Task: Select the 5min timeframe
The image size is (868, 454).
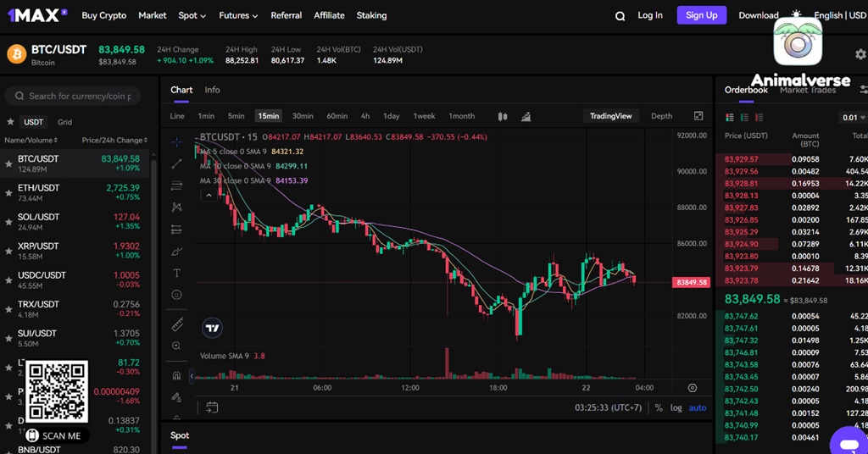Action: coord(236,116)
